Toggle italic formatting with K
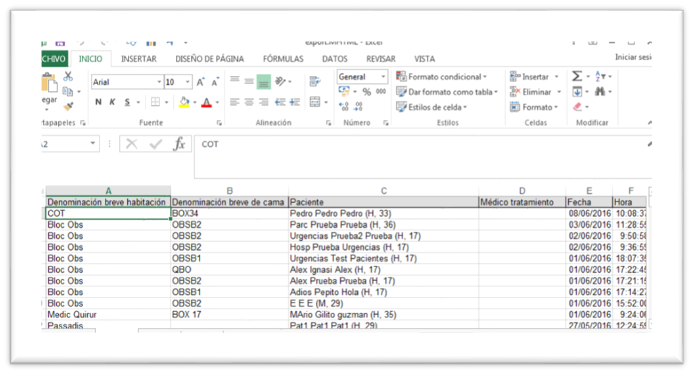Image resolution: width=693 pixels, height=374 pixels. pyautogui.click(x=112, y=102)
